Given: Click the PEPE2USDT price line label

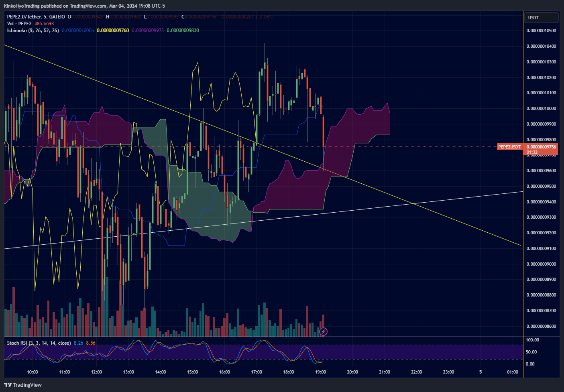Looking at the screenshot, I should pyautogui.click(x=509, y=147).
